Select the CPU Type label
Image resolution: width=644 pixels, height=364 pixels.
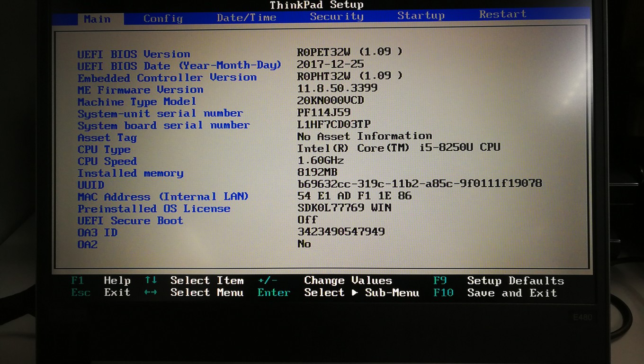tap(104, 150)
